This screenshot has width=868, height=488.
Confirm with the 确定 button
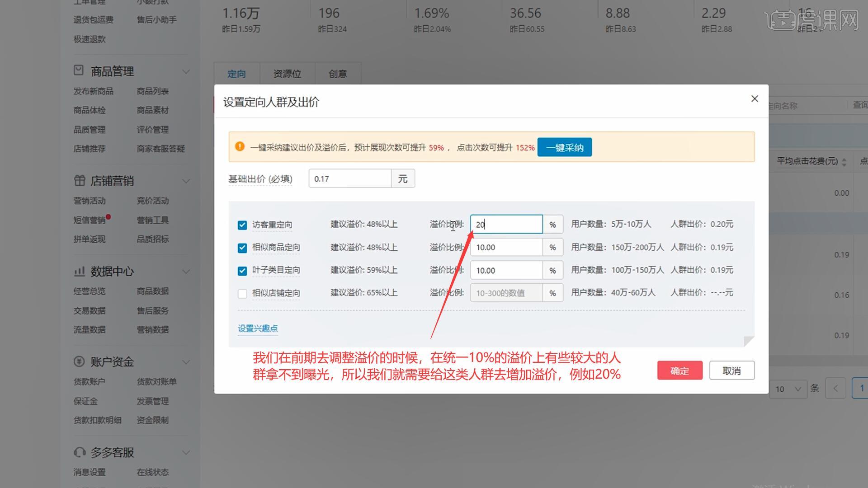[679, 371]
